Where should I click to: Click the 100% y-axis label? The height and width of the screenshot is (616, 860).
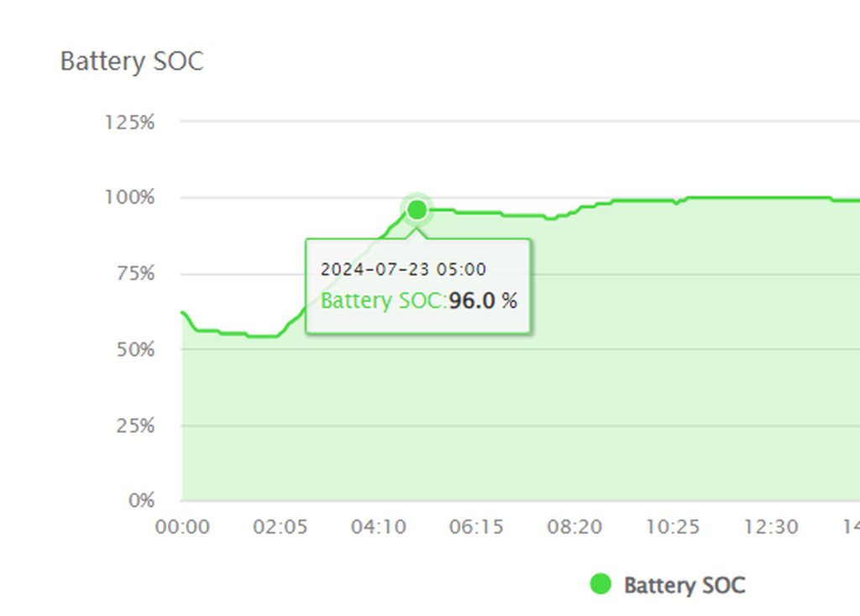coord(129,198)
